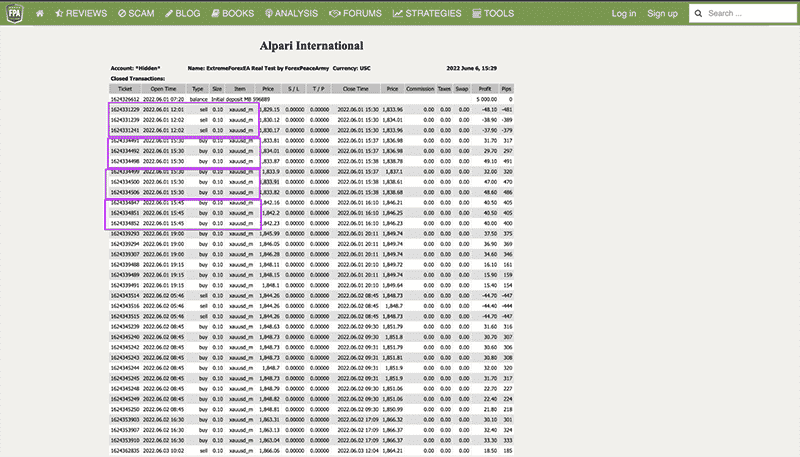The image size is (800, 457).
Task: Click the 18.50 profit value
Action: coord(490,451)
